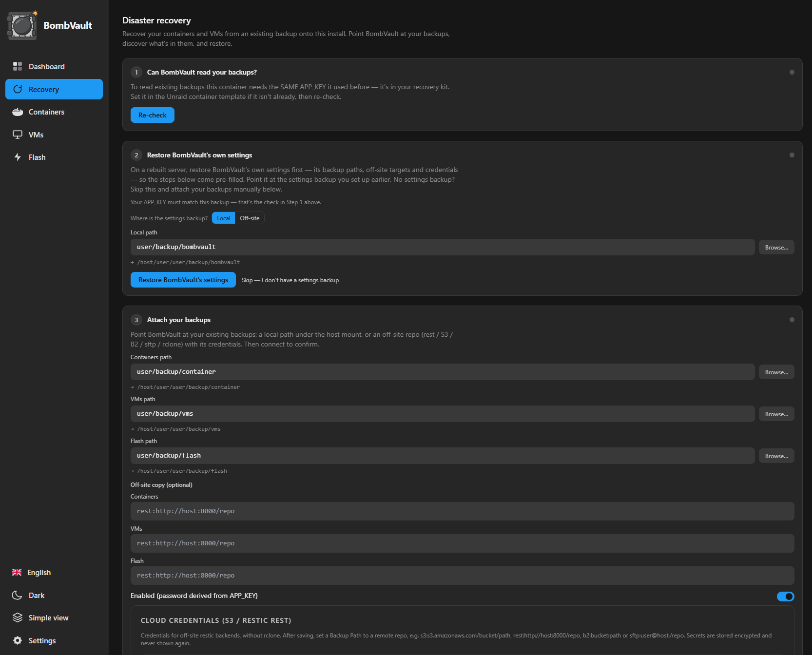Toggle the Dark theme label
The width and height of the screenshot is (812, 655).
[37, 595]
